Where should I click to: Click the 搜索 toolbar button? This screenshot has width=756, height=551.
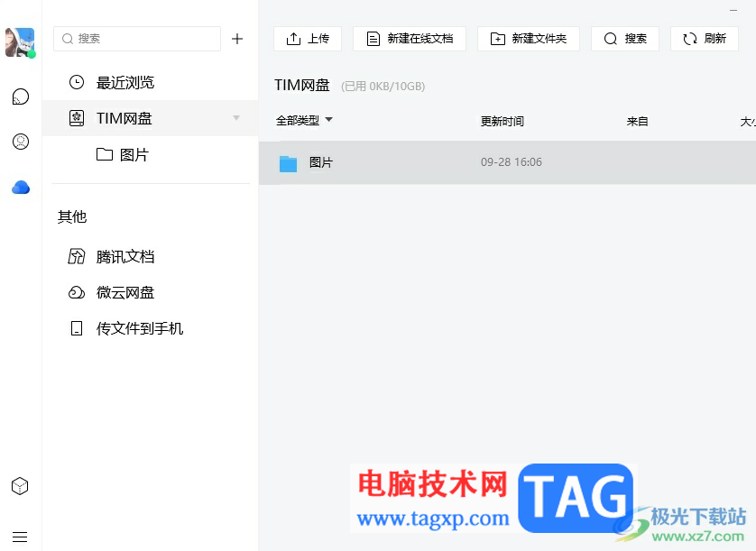tap(625, 39)
